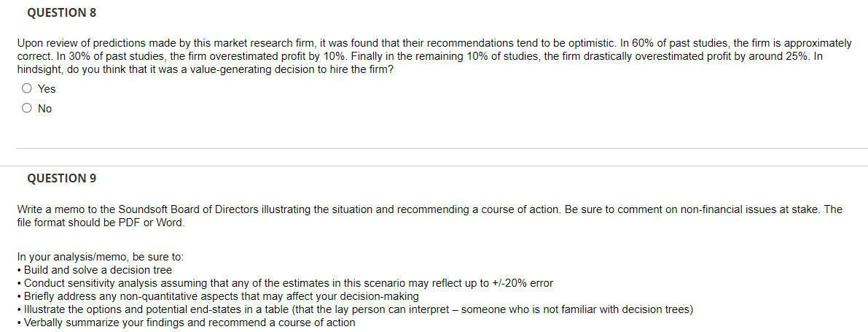
Task: Click the 'No' answer label text
Action: tap(45, 109)
